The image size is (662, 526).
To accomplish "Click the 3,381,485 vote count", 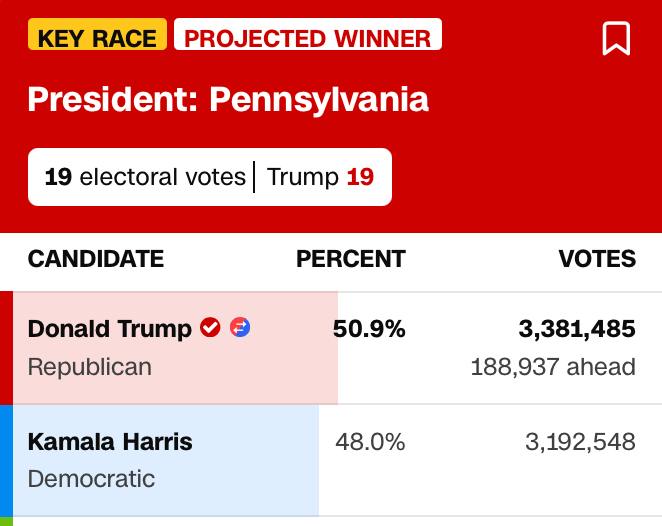I will pos(577,329).
